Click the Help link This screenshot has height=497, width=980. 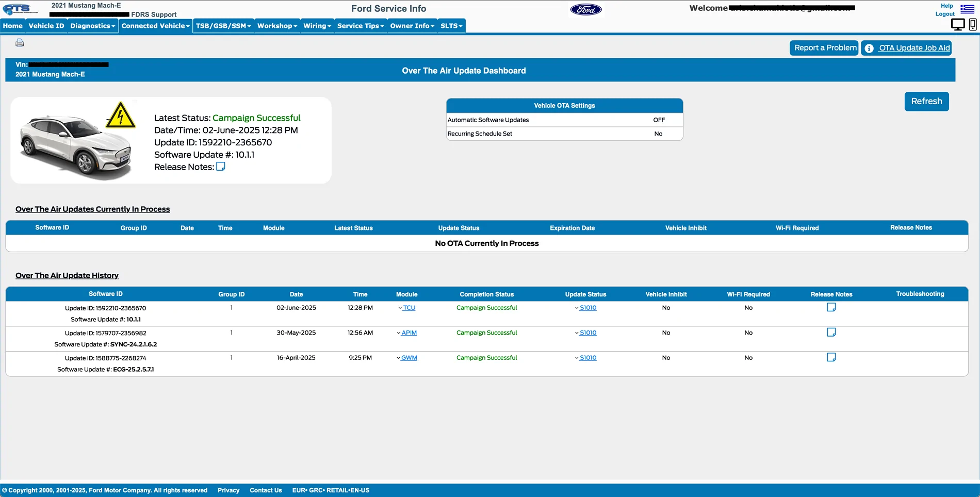pos(946,6)
